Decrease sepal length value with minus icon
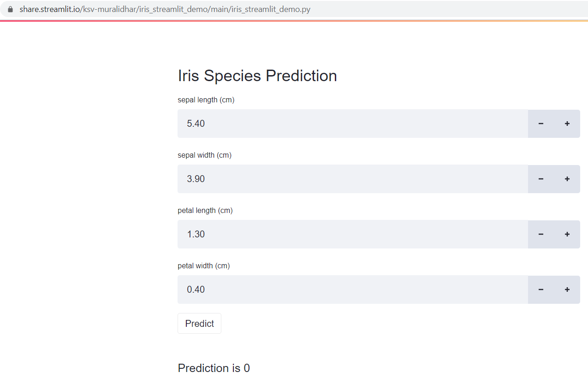Image resolution: width=588 pixels, height=378 pixels. tap(541, 124)
